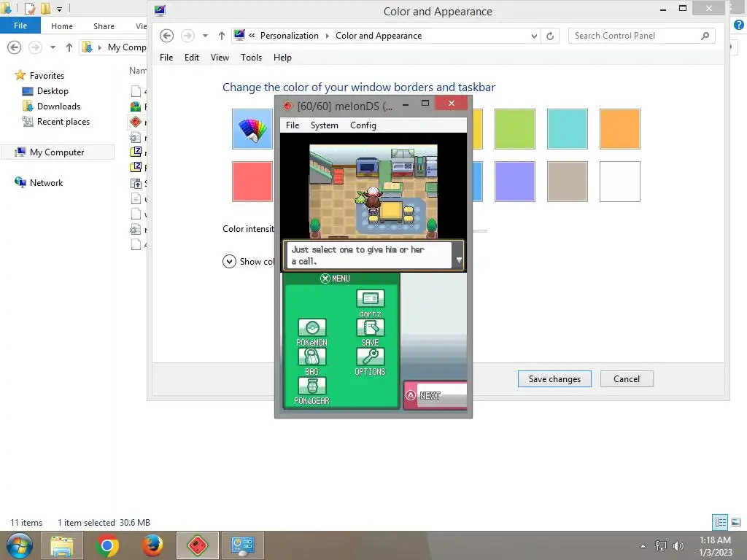Image resolution: width=747 pixels, height=560 pixels.
Task: Select the teal color swatch
Action: point(568,129)
